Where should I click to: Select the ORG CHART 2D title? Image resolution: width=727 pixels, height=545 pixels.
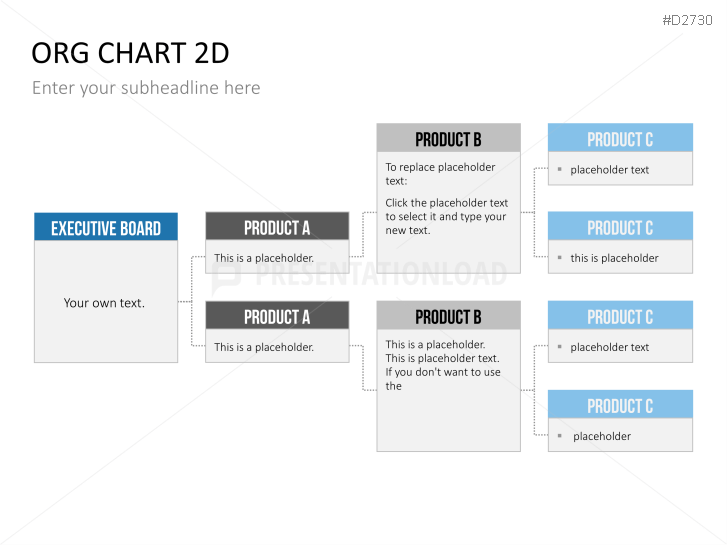(x=130, y=53)
